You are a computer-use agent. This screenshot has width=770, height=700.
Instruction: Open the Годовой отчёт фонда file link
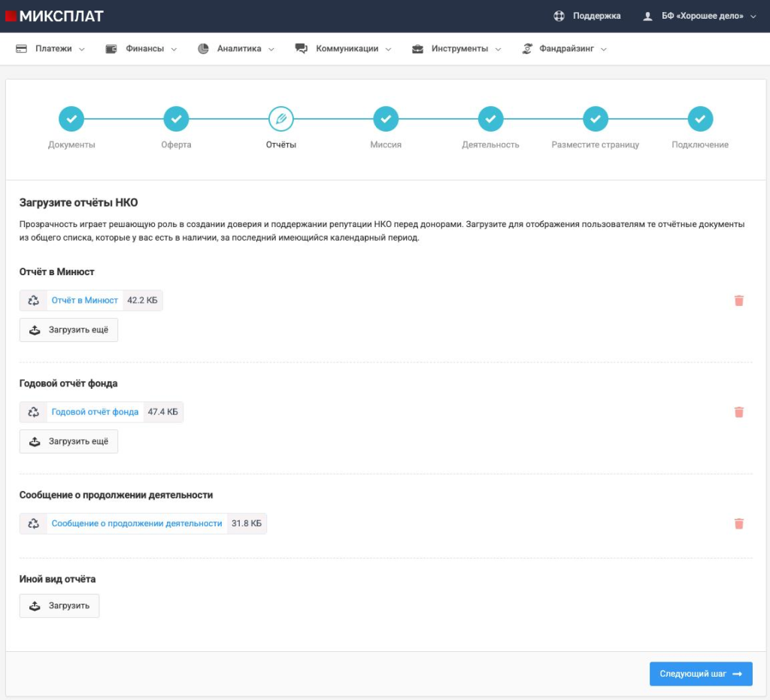pyautogui.click(x=95, y=412)
